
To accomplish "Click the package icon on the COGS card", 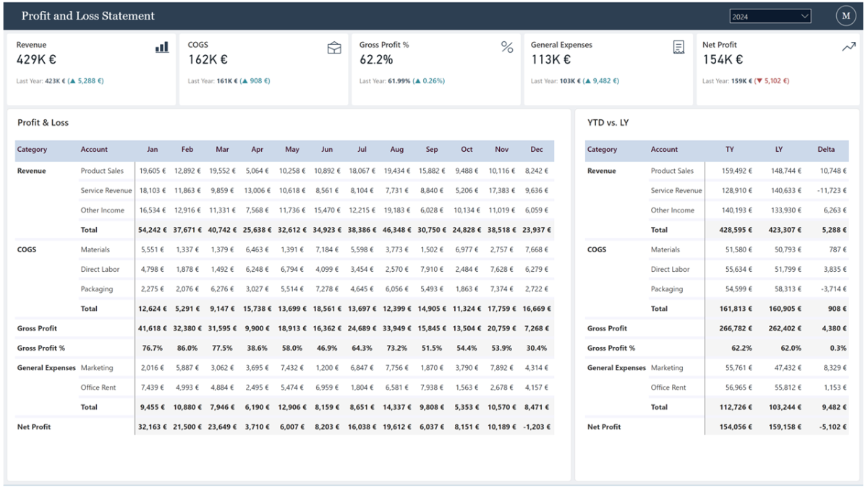I will [333, 46].
